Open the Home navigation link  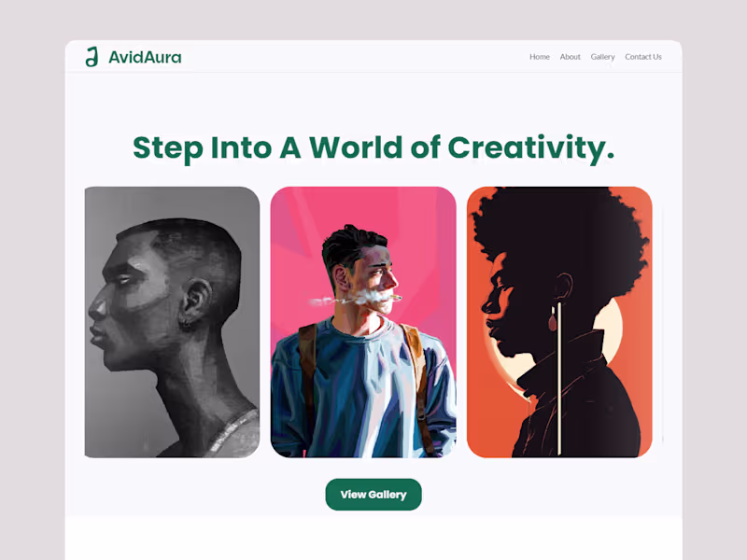point(540,57)
